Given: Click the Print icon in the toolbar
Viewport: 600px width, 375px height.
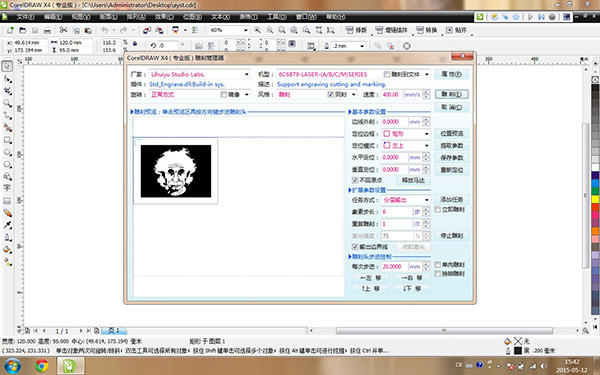Looking at the screenshot, I should coord(47,30).
